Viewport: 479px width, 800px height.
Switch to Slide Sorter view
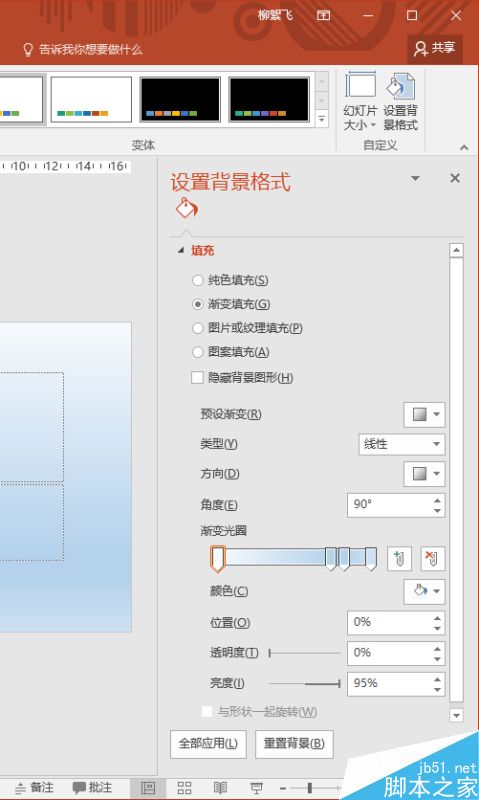coord(184,788)
